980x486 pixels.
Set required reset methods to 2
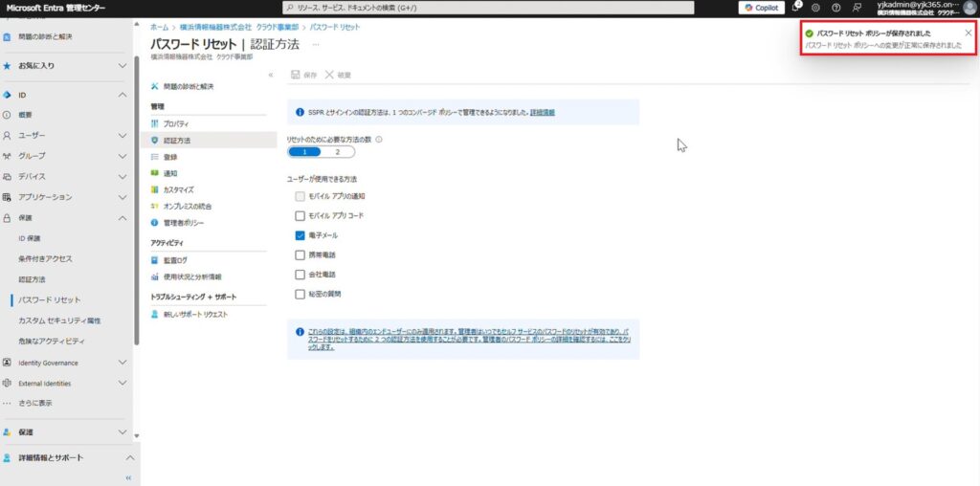tap(338, 152)
